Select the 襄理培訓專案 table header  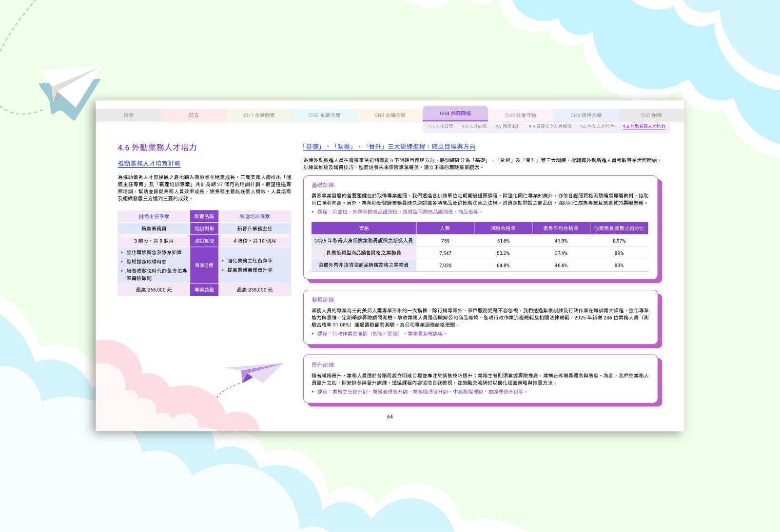(x=254, y=216)
